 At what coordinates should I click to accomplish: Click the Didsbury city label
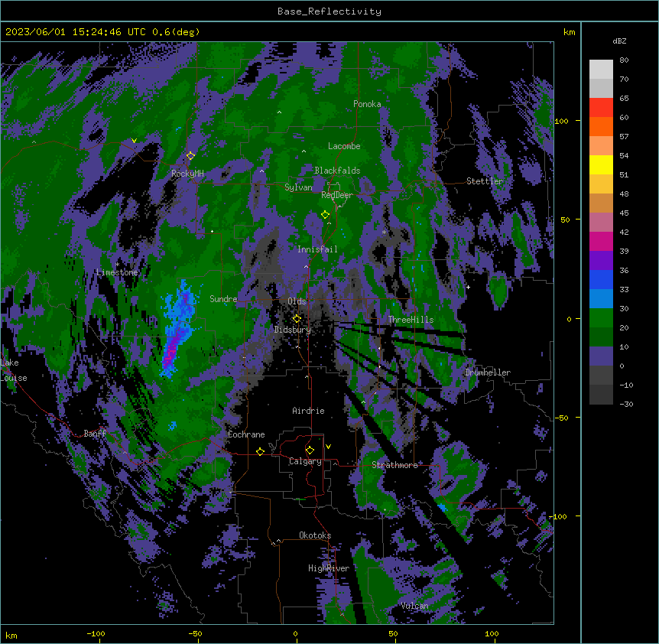pyautogui.click(x=293, y=330)
